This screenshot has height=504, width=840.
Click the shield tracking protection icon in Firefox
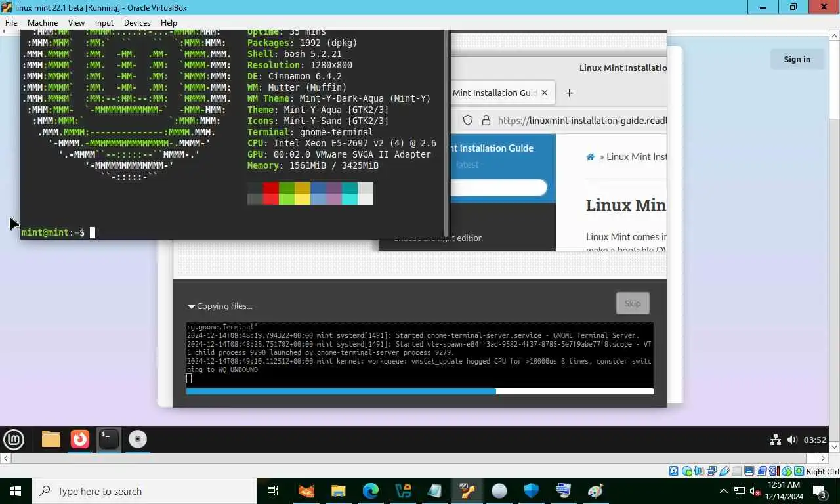pyautogui.click(x=468, y=120)
